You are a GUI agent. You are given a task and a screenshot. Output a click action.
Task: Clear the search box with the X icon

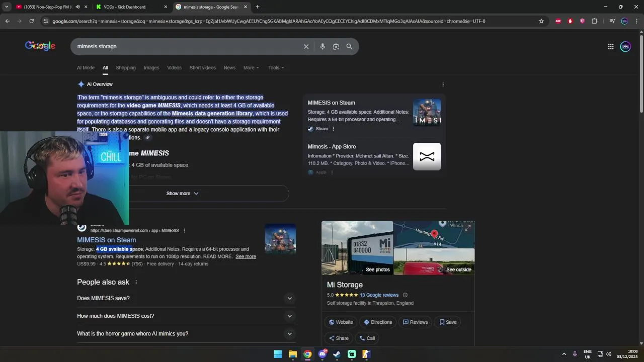(306, 46)
